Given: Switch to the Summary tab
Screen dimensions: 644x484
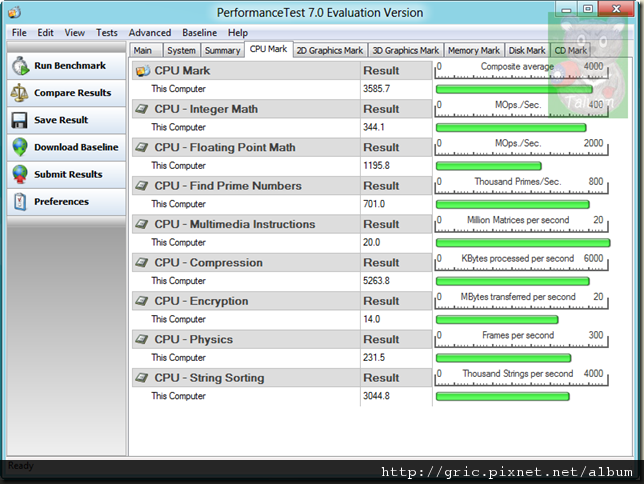Looking at the screenshot, I should click(222, 51).
